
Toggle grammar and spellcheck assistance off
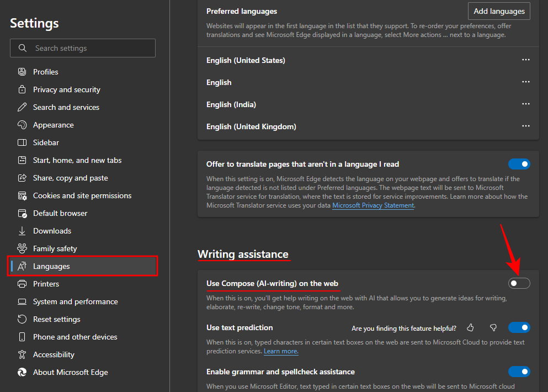pyautogui.click(x=519, y=372)
